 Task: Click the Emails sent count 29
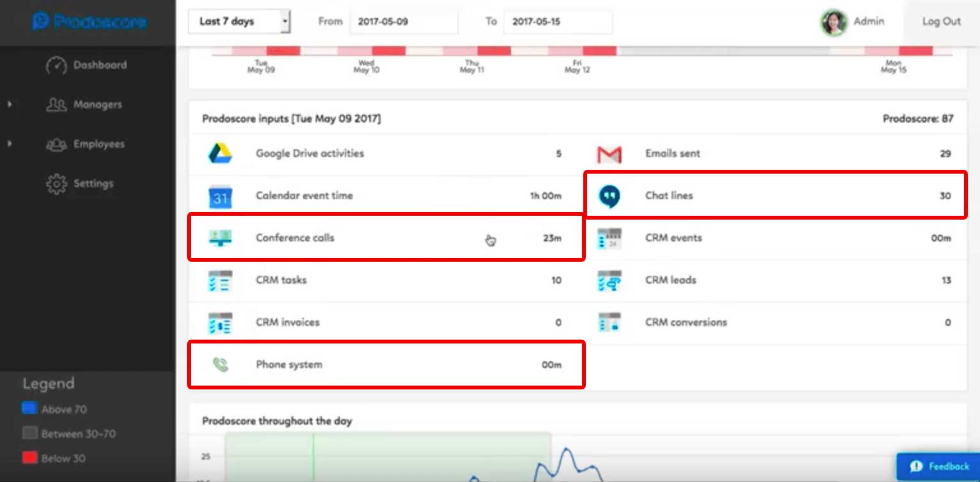945,154
